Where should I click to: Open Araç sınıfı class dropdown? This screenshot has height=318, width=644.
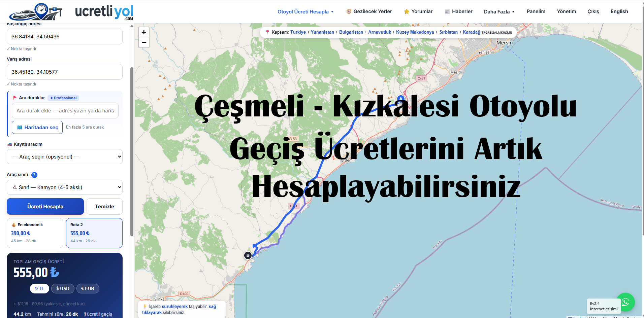[65, 187]
